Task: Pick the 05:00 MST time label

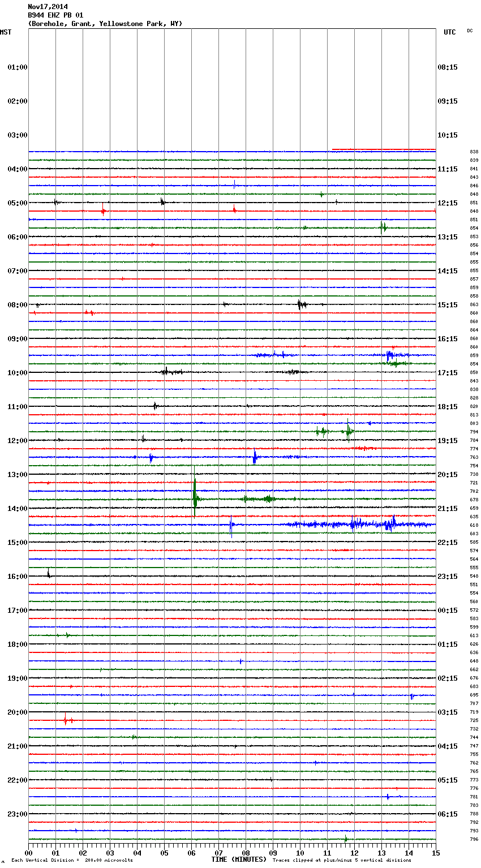Action: [x=18, y=203]
